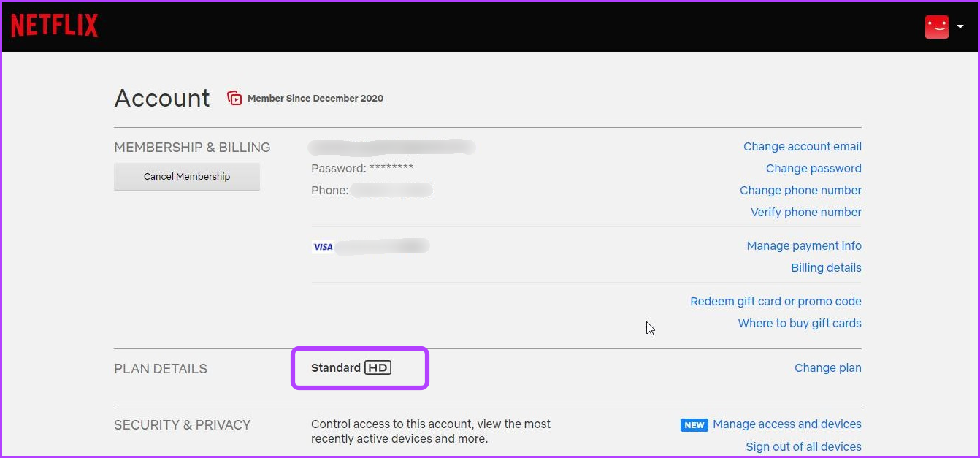Viewport: 980px width, 458px height.
Task: Click the Phone: label
Action: pos(330,190)
